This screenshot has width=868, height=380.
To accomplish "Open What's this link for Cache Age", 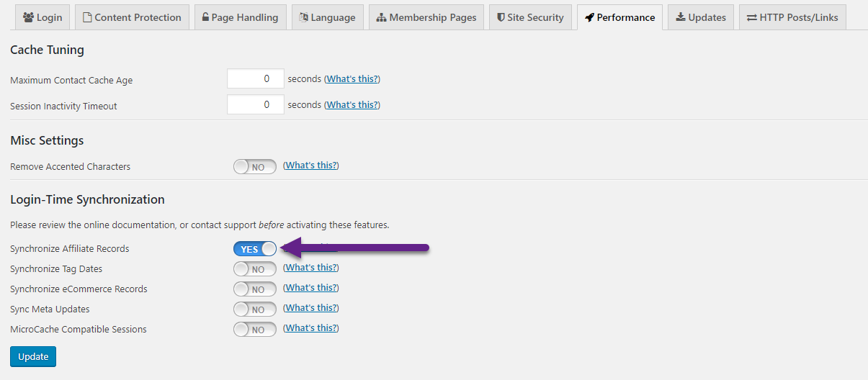I will (352, 79).
